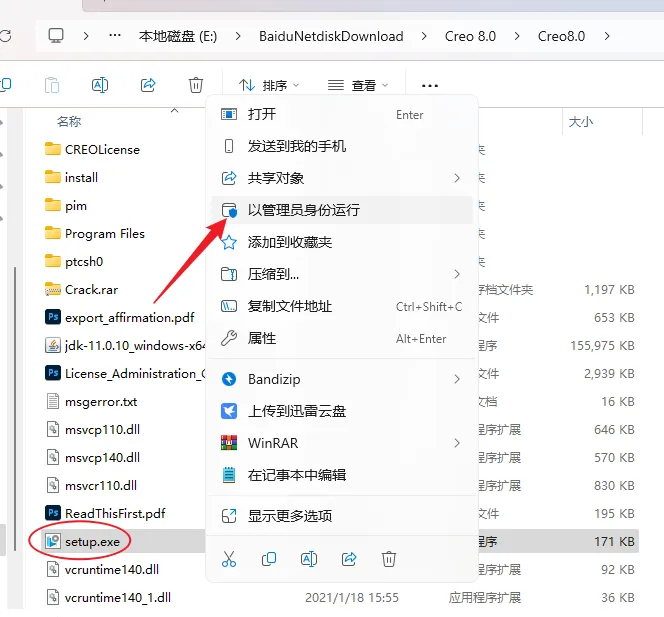Open the breadcrumb ellipsis overflow
The height and width of the screenshot is (617, 664).
[x=115, y=36]
